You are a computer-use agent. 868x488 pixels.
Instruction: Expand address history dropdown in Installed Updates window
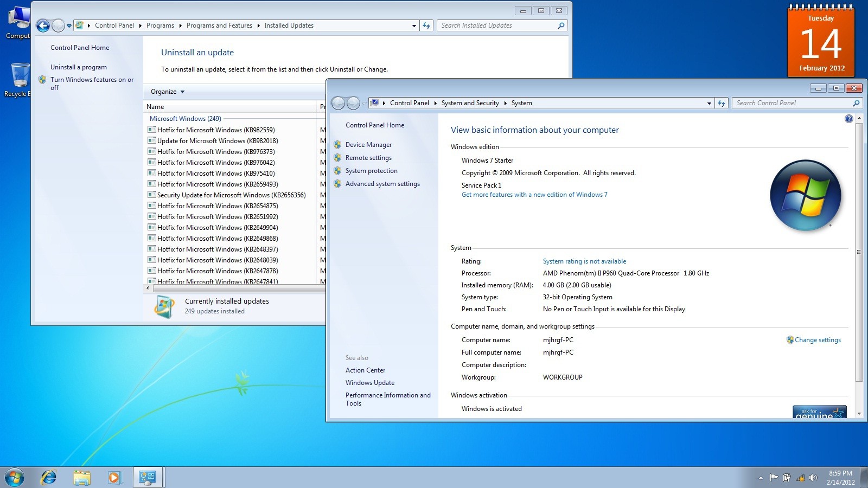point(414,25)
